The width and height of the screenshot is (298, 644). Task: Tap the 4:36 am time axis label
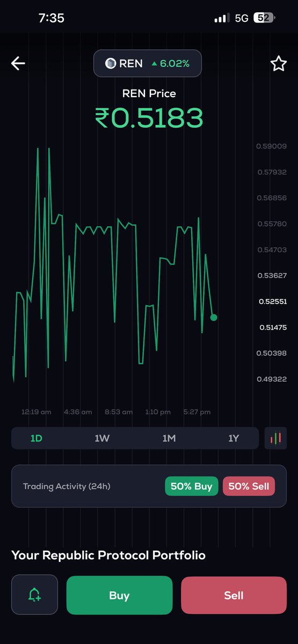click(x=78, y=412)
